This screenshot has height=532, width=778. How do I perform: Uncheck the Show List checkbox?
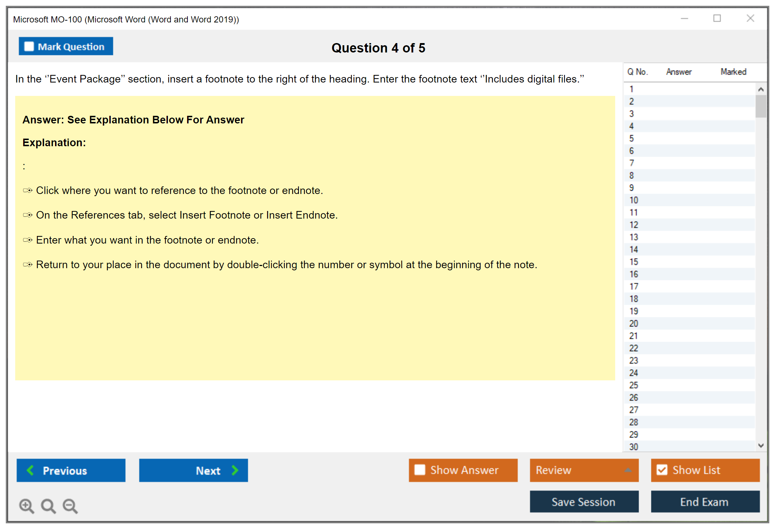662,470
